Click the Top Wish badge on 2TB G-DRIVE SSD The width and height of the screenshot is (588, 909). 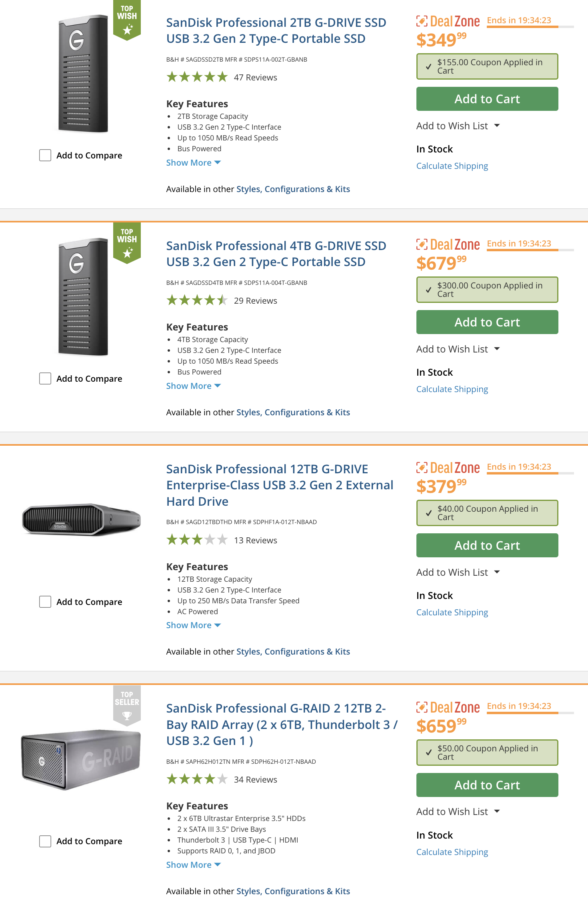pos(127,19)
